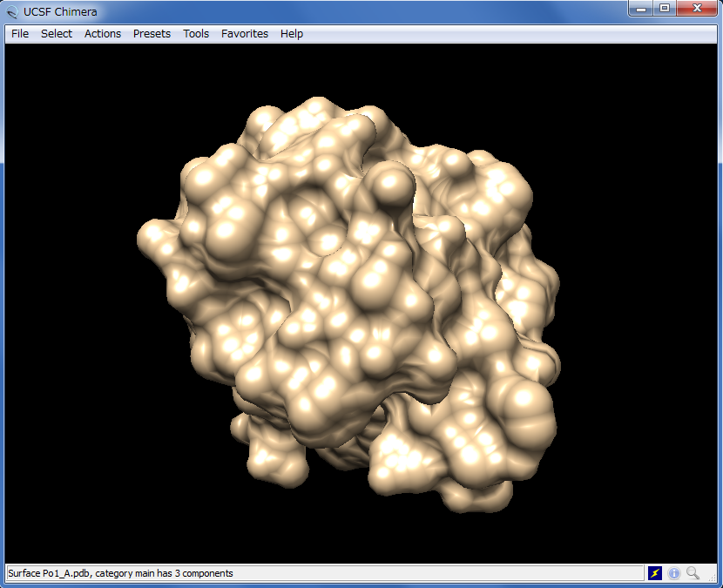Viewport: 723px width, 588px height.
Task: Click the black background of the 3D view
Action: 70,479
